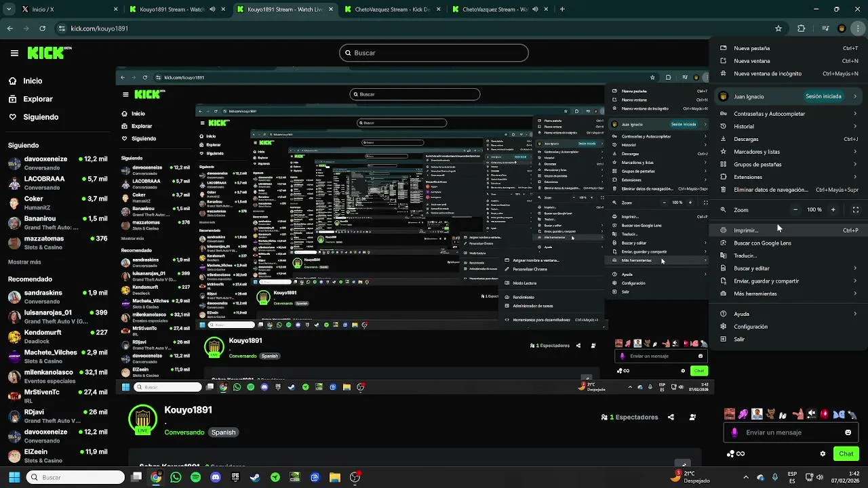Image resolution: width=868 pixels, height=488 pixels.
Task: Click the share icon beside Espectadores
Action: point(671,418)
